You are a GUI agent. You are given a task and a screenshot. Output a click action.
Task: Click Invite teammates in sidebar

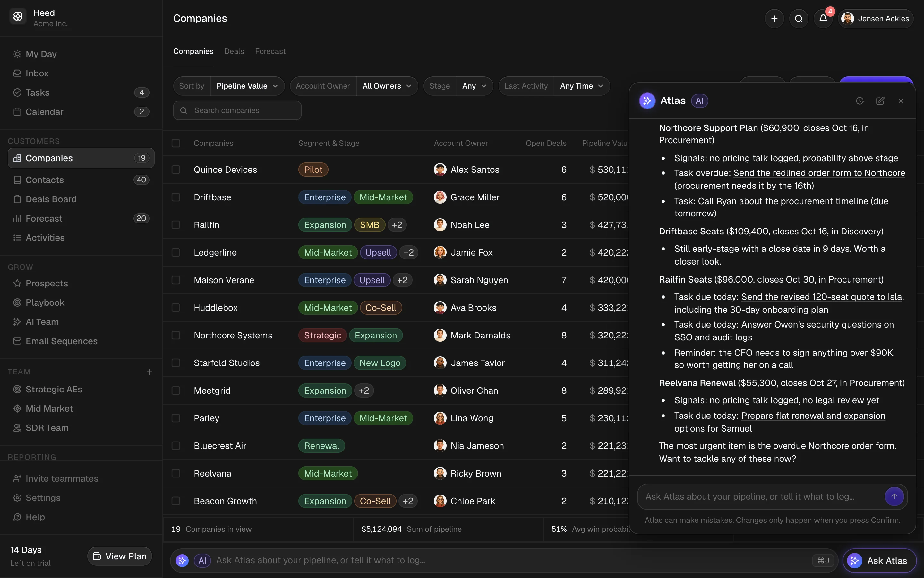81,478
